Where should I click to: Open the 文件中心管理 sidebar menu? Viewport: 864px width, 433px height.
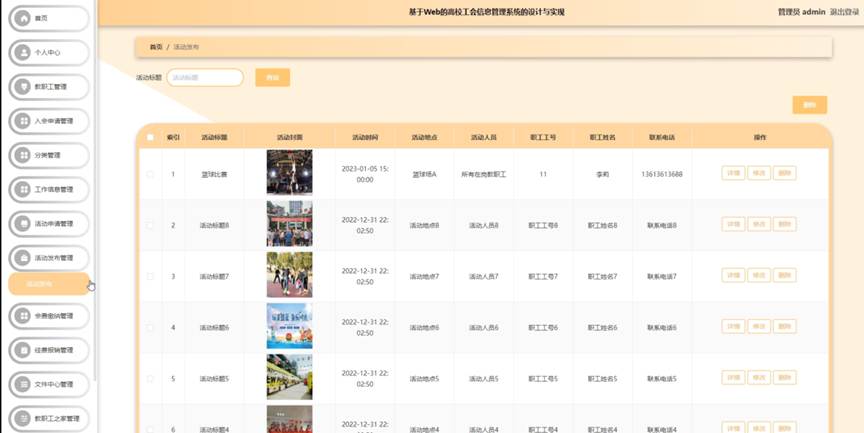coord(48,384)
